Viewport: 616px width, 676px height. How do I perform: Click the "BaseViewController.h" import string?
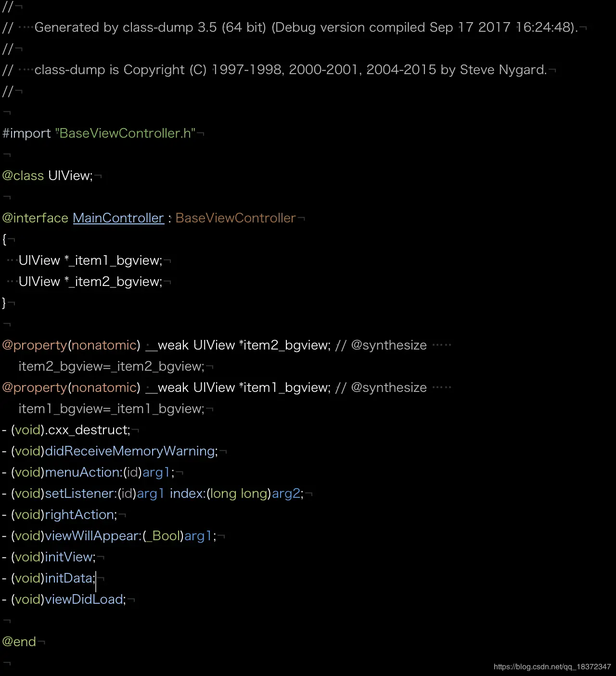pyautogui.click(x=126, y=133)
